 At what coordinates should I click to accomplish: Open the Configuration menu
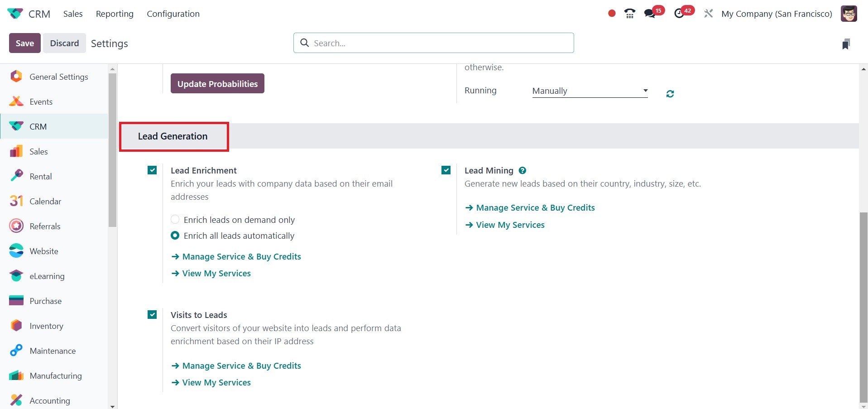point(173,14)
